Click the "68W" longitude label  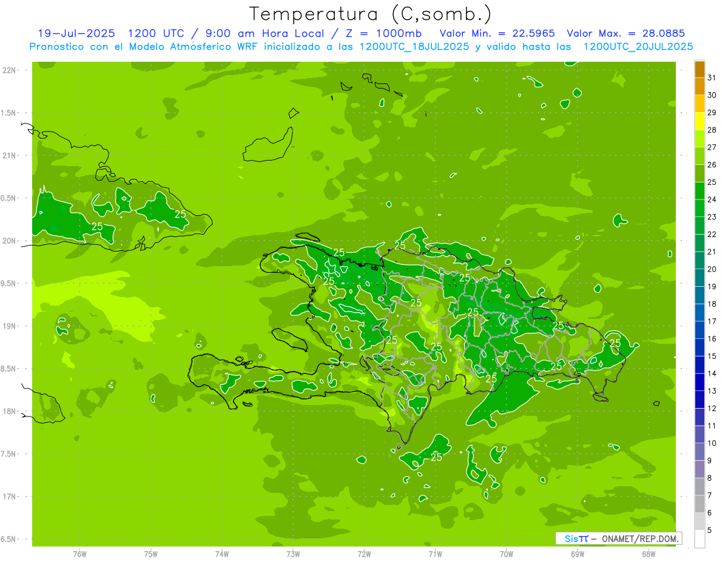[649, 554]
